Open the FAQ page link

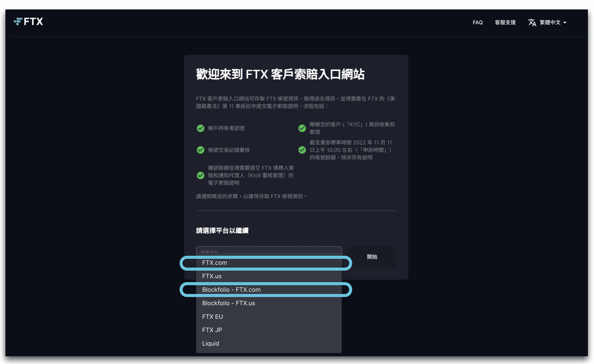click(478, 22)
